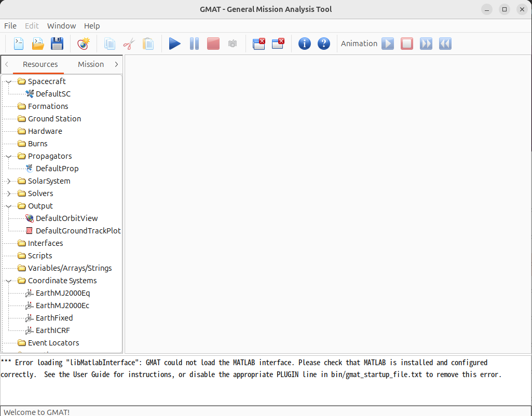Click the screenshot camera icon
532x416 pixels.
point(233,44)
